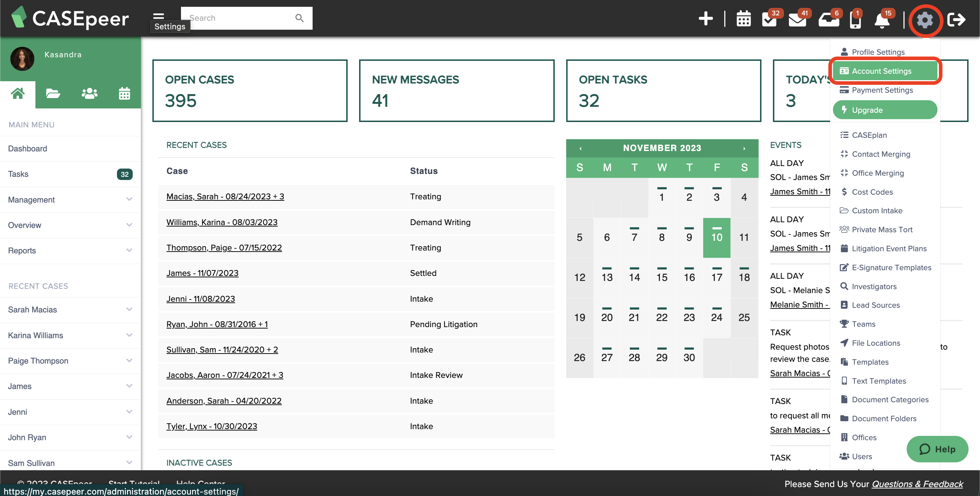Open Account Settings menu entry
The height and width of the screenshot is (496, 980).
(885, 71)
